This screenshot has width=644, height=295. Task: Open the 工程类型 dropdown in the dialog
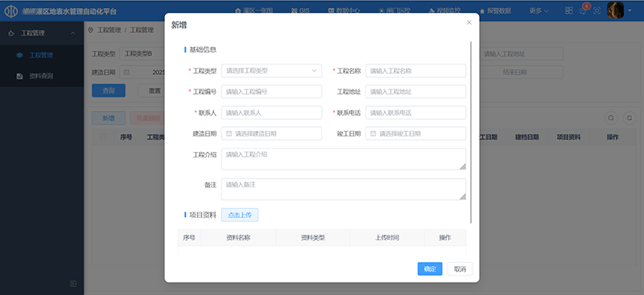coord(271,71)
